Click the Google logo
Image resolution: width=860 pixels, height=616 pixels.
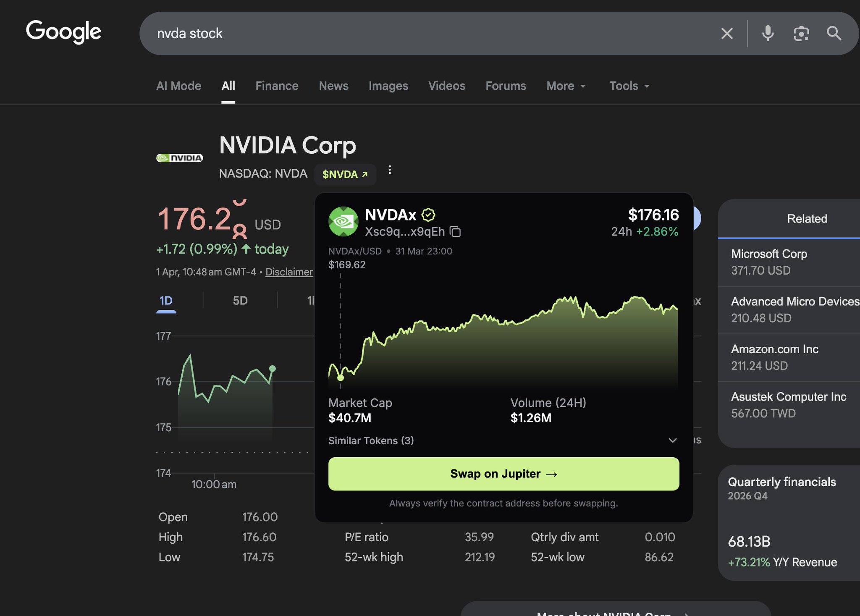pos(64,32)
